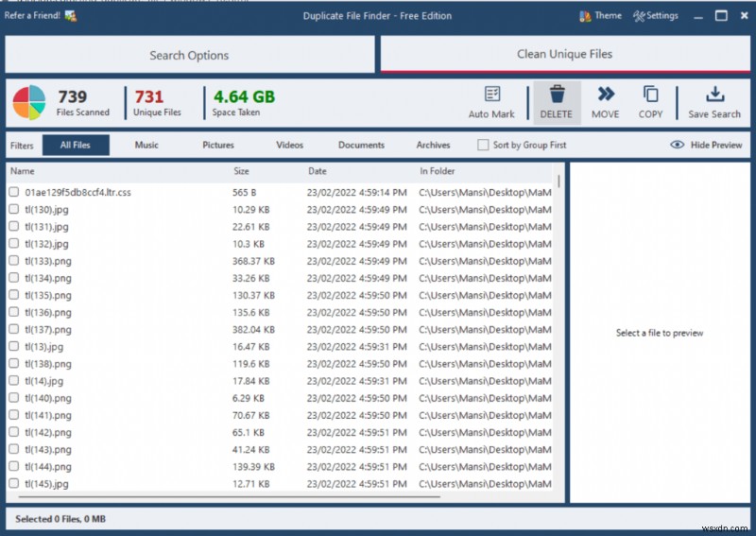Switch to the Search Options tab
This screenshot has width=756, height=536.
click(189, 55)
